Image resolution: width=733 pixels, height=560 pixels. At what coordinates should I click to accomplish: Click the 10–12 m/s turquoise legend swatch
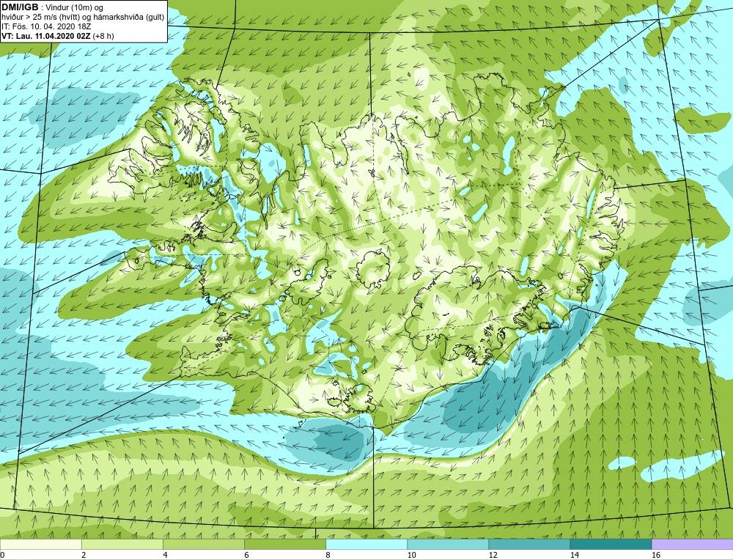click(x=448, y=544)
